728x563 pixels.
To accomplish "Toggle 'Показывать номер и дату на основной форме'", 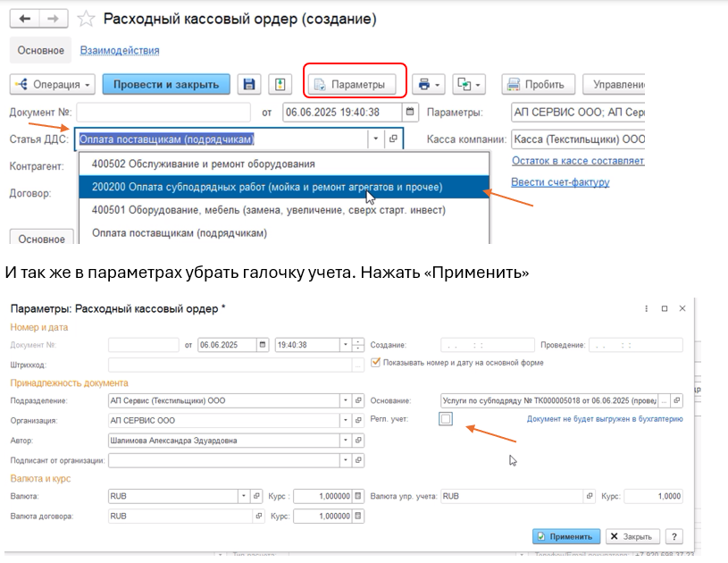I will (x=376, y=363).
